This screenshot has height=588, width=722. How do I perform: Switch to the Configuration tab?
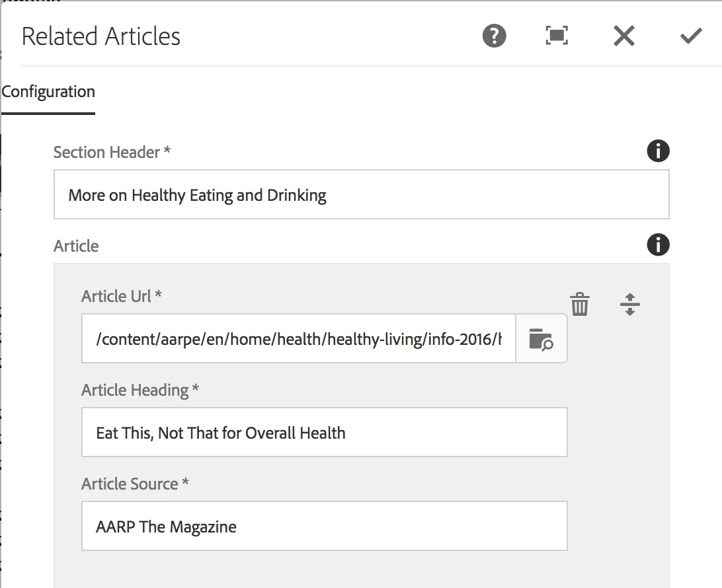48,92
